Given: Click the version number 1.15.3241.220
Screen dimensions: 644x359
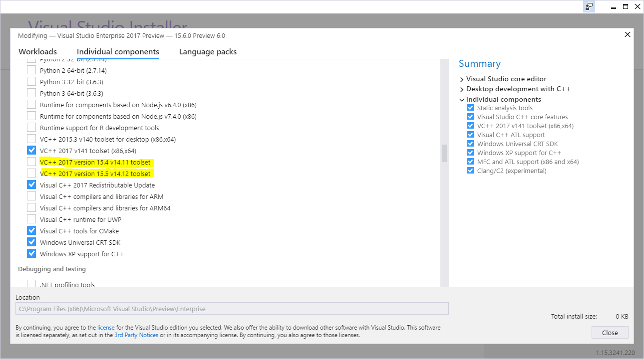Looking at the screenshot, I should [x=616, y=353].
